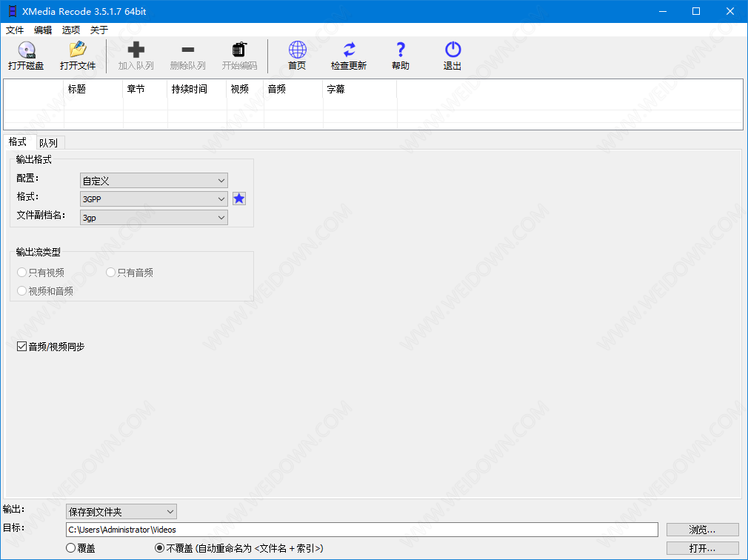Click the Browse (浏览...) button

(702, 530)
